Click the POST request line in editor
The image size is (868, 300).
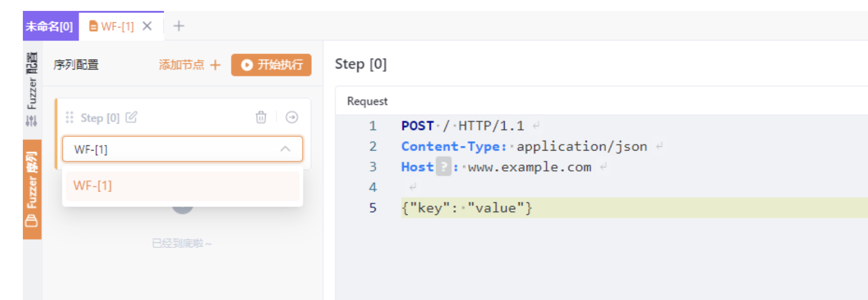[x=463, y=126]
